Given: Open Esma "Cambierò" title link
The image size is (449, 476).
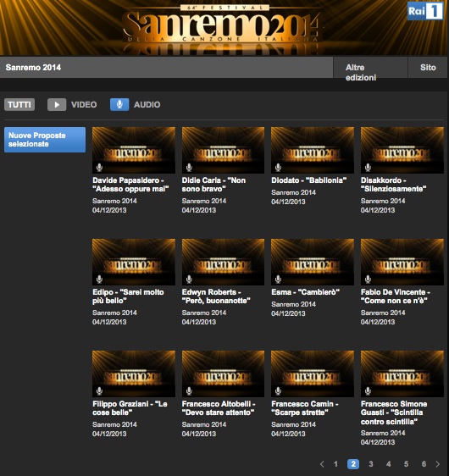Looking at the screenshot, I should point(306,292).
